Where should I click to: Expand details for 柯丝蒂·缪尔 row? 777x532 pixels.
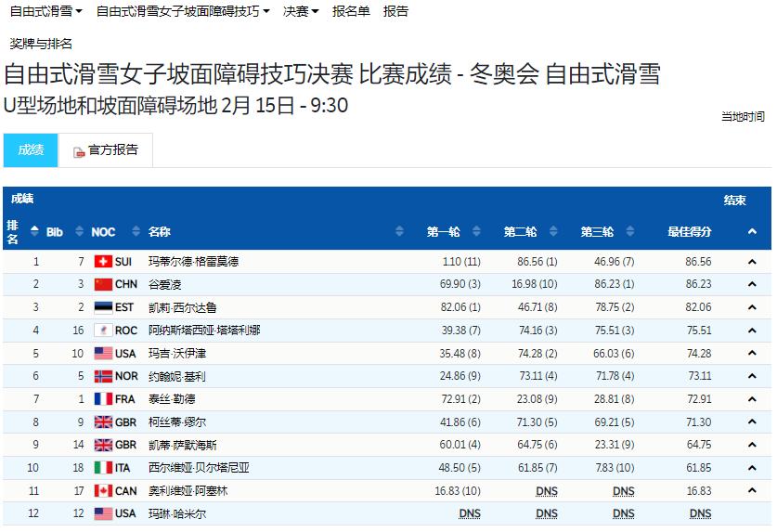[x=752, y=422]
